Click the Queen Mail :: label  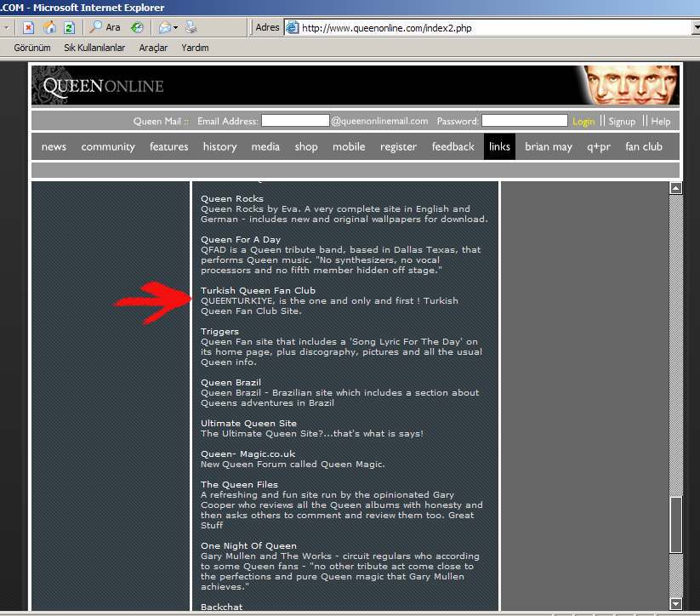161,121
